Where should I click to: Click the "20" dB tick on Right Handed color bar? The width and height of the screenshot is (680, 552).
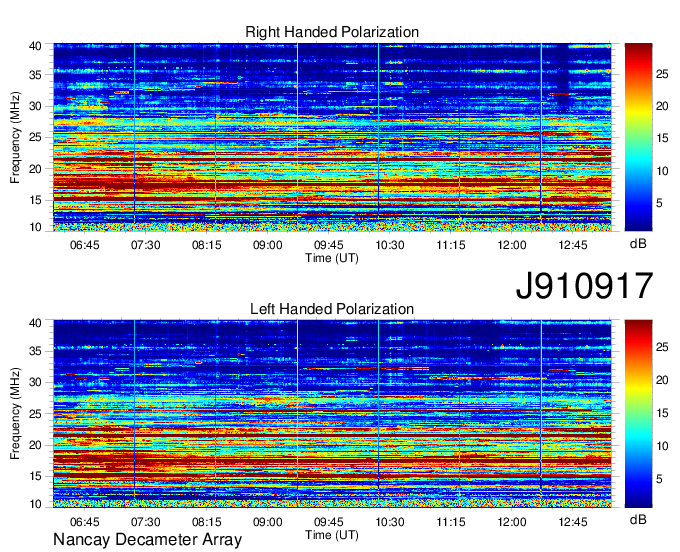coord(662,106)
